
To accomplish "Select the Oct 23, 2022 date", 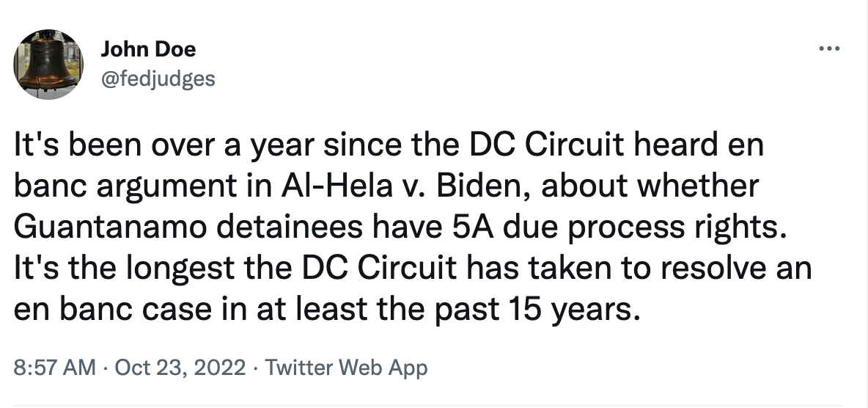I will tap(180, 367).
